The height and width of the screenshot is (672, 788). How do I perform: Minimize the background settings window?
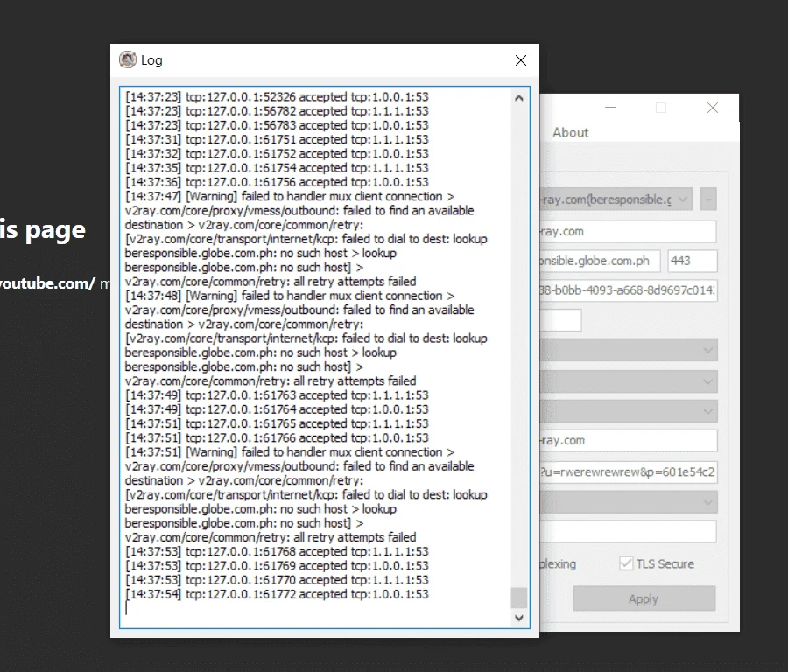point(610,108)
